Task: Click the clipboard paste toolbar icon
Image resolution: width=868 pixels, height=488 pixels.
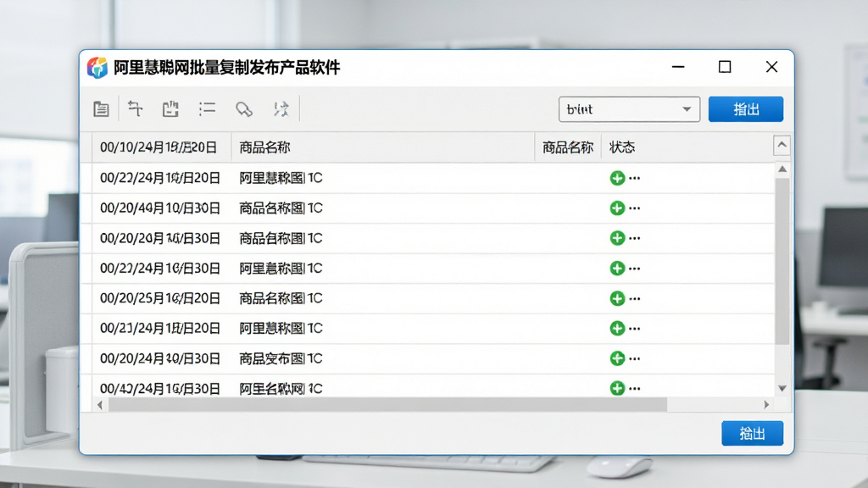Action: pyautogui.click(x=170, y=108)
